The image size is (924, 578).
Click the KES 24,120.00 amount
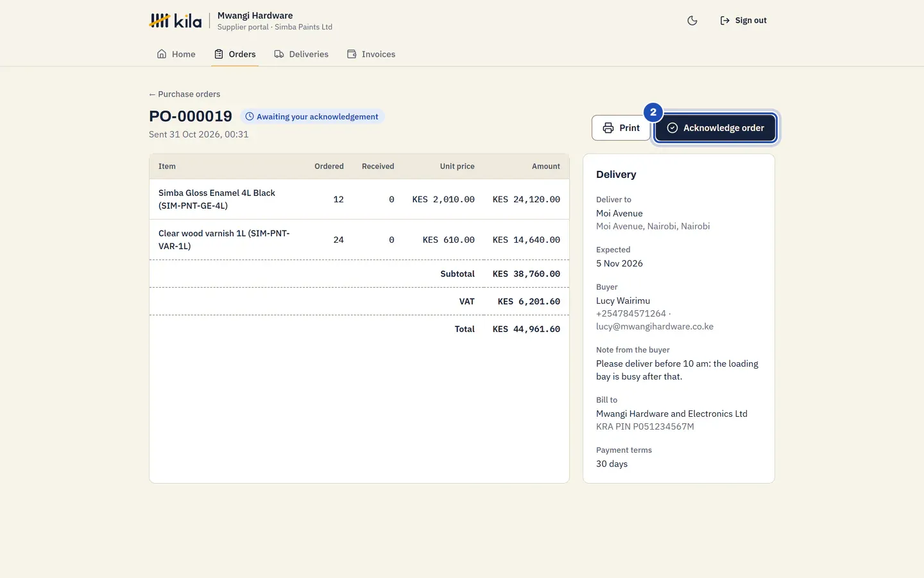pyautogui.click(x=526, y=199)
